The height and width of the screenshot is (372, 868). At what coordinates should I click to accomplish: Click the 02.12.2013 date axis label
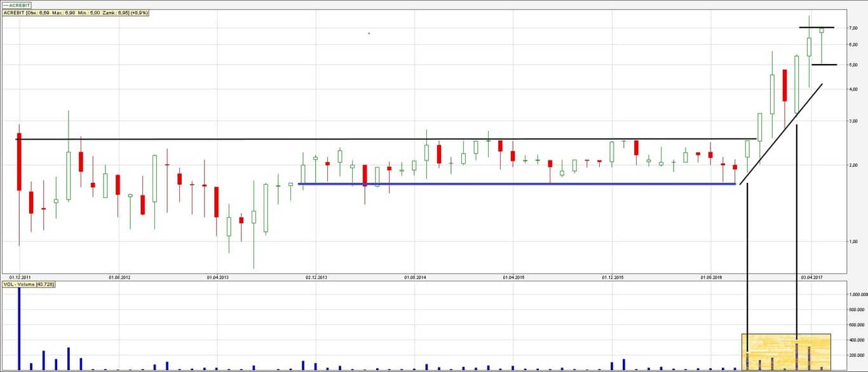point(316,277)
